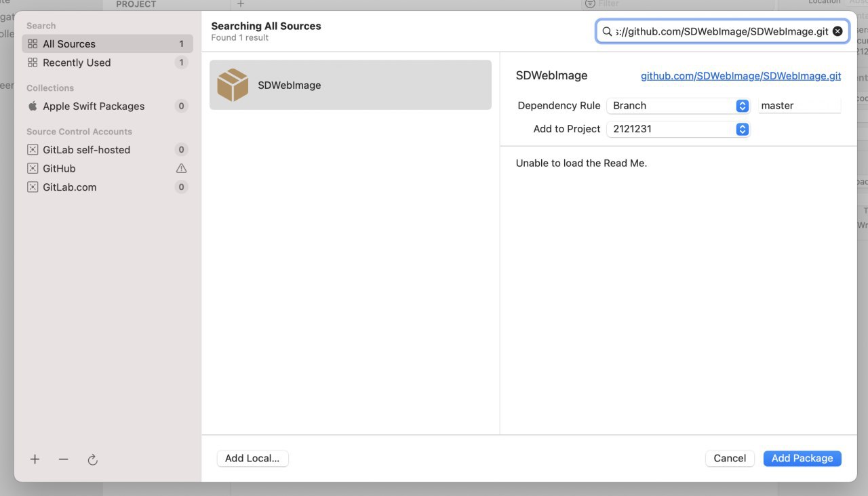This screenshot has width=868, height=496.
Task: Select the SDWebImage package result
Action: (351, 85)
